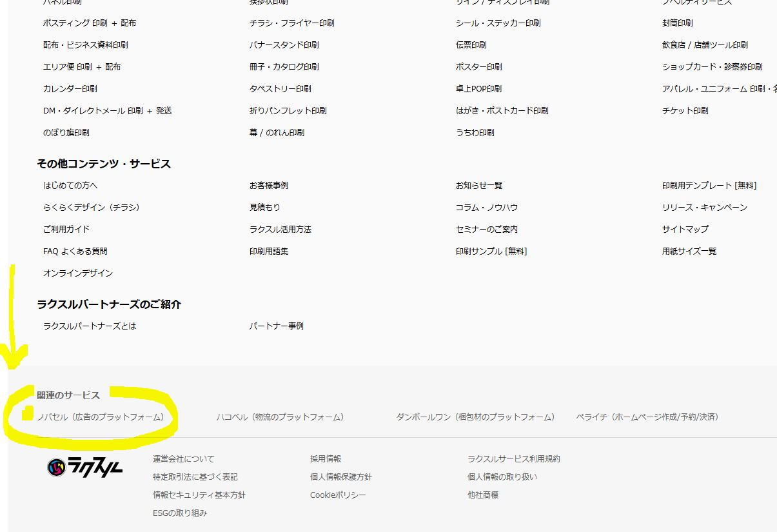Open 個人情報保護方針 link
The width and height of the screenshot is (777, 532).
click(341, 477)
